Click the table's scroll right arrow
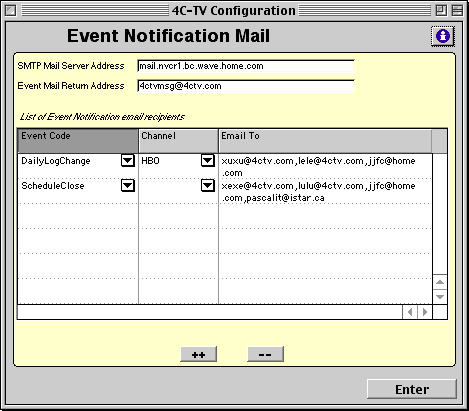469x411 pixels. click(x=425, y=312)
